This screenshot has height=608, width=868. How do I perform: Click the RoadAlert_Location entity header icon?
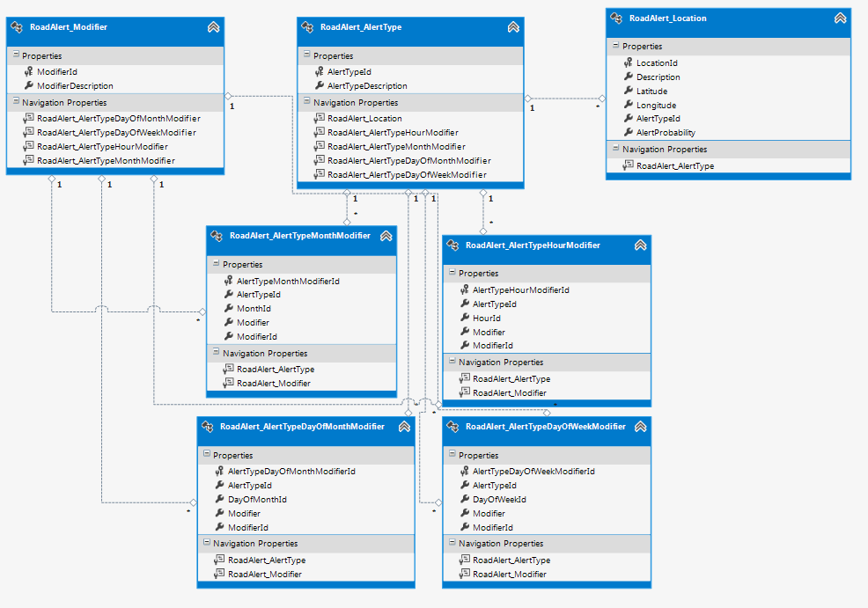click(618, 18)
